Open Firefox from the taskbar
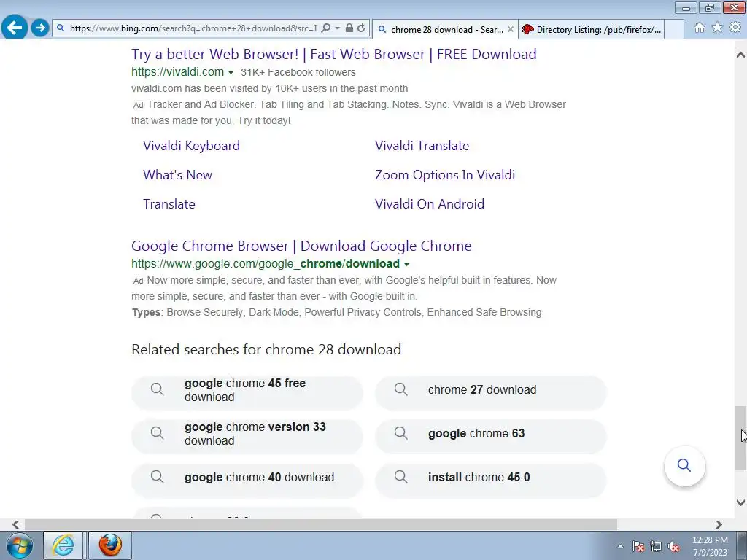Viewport: 747px width, 560px height. [x=110, y=545]
